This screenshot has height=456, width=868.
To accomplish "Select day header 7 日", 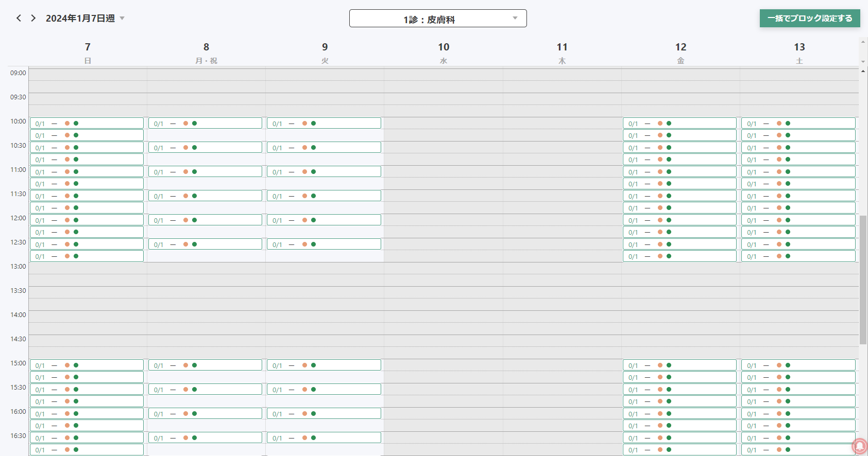I will pyautogui.click(x=88, y=53).
